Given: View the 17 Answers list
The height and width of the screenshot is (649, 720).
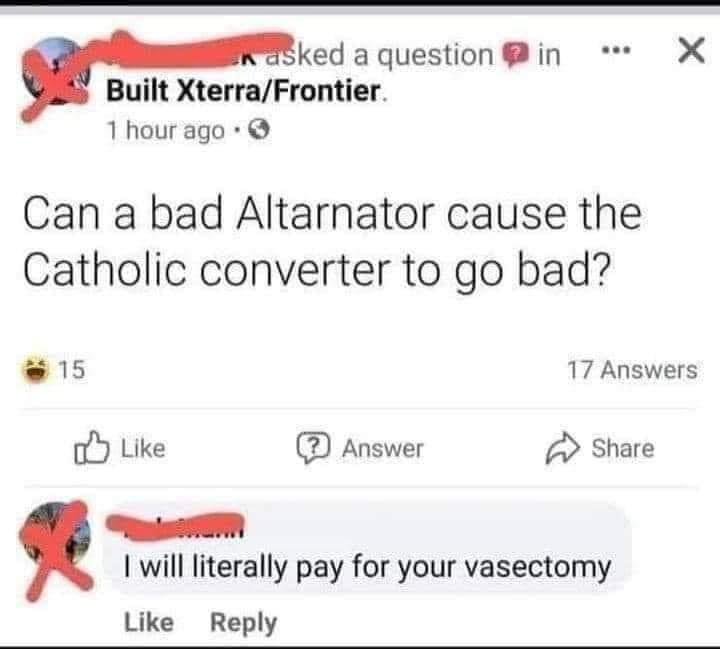Looking at the screenshot, I should click(631, 370).
